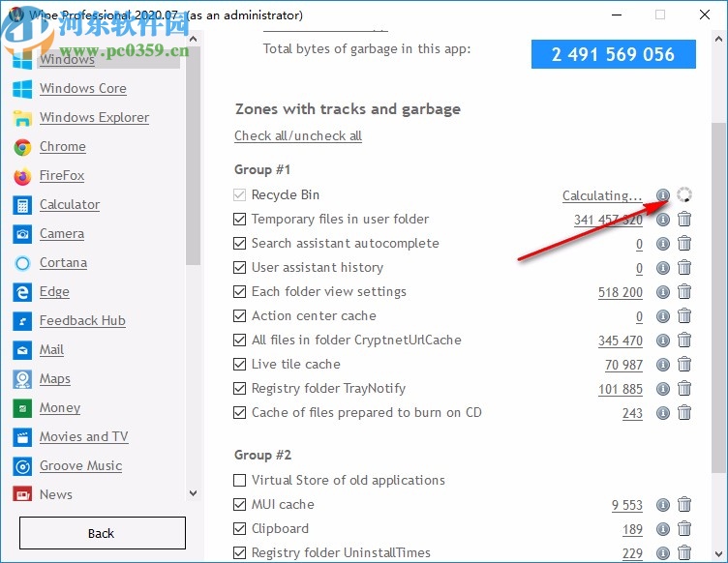Open the Windows Core link

83,89
